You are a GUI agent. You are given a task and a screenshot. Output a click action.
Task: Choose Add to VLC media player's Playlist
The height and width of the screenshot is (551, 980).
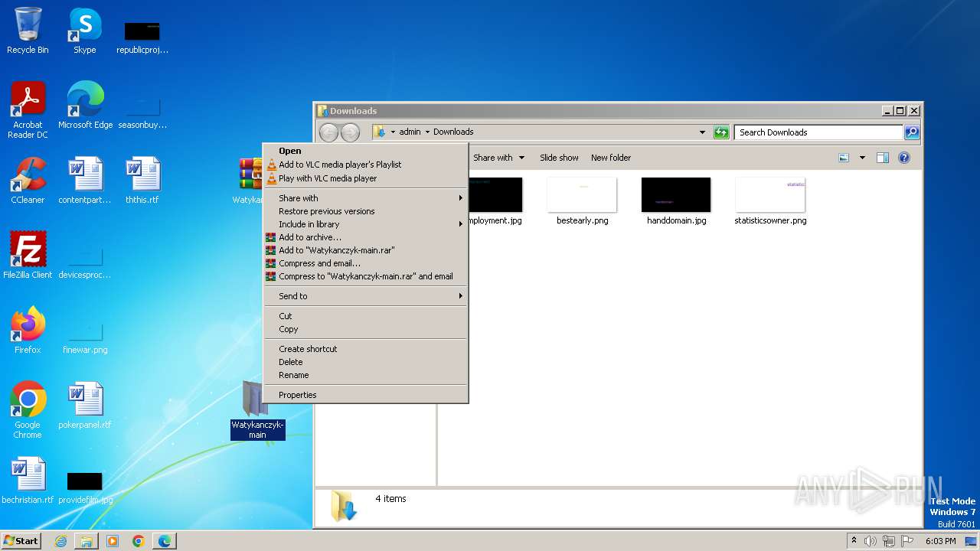tap(366, 165)
